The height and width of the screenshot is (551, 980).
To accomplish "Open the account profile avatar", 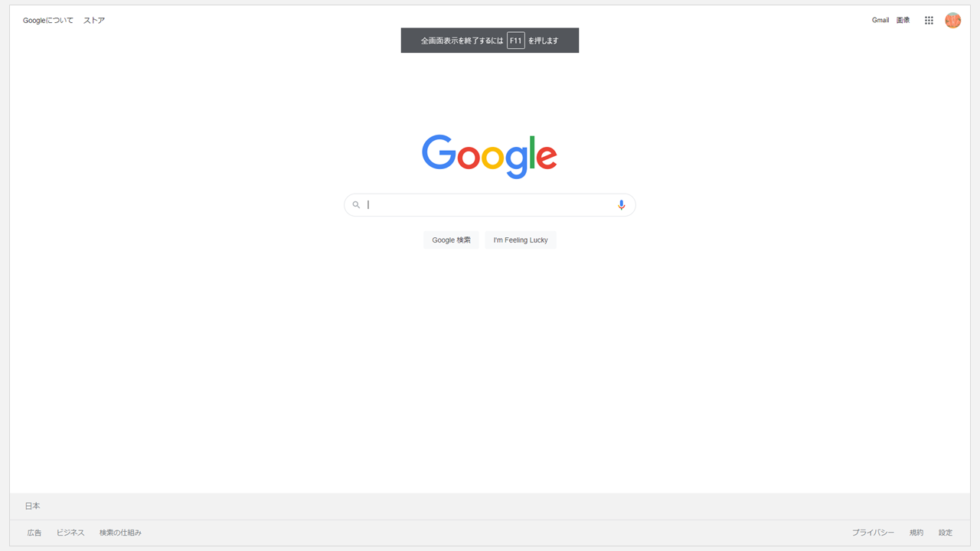I will (953, 21).
